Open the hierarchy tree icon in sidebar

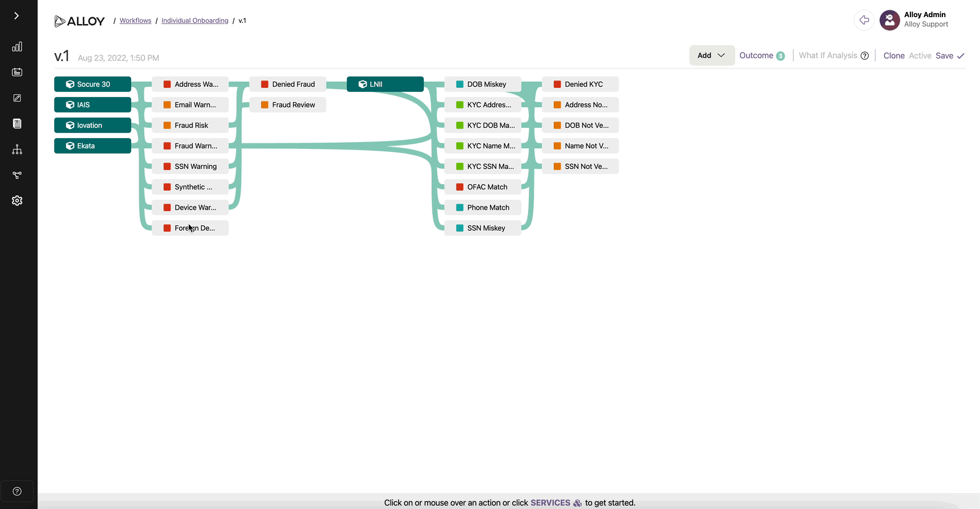17,150
